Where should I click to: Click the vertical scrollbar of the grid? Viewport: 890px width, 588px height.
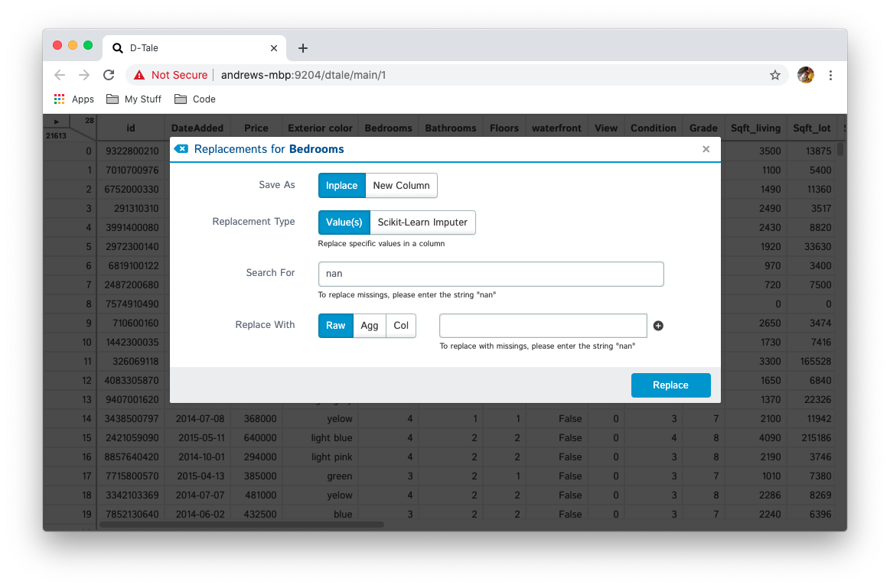[x=840, y=148]
